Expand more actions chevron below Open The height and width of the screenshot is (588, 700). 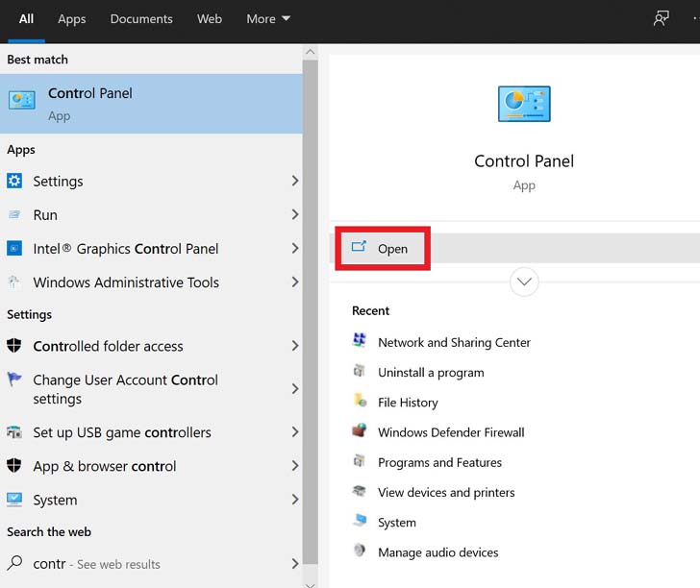coord(524,282)
